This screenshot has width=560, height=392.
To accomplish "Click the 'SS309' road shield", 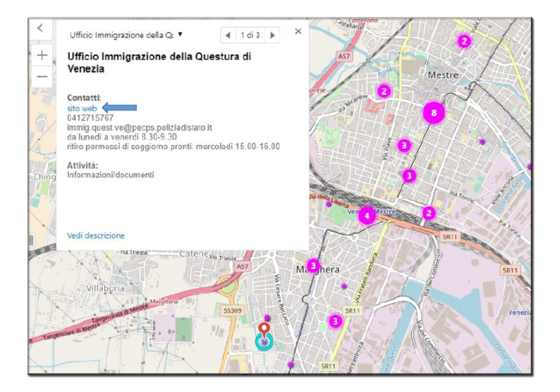I will 233,311.
